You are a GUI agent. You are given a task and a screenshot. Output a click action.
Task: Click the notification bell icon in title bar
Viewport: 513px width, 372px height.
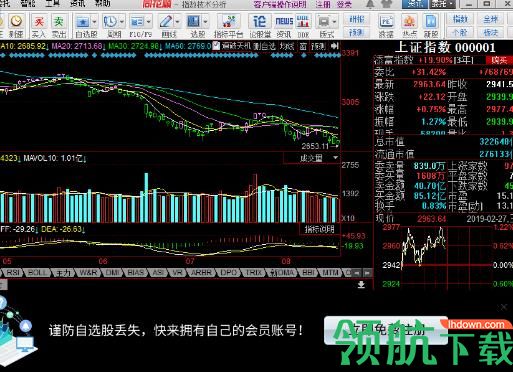(370, 4)
